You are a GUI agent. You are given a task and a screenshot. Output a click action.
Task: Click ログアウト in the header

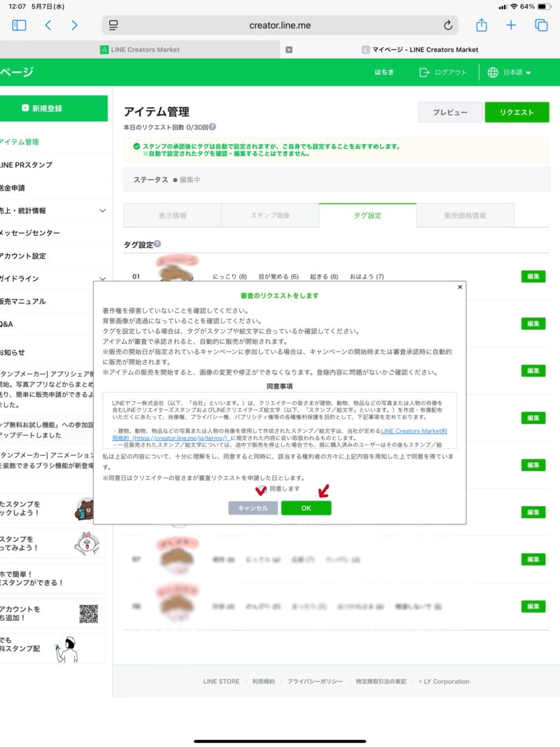pyautogui.click(x=443, y=72)
